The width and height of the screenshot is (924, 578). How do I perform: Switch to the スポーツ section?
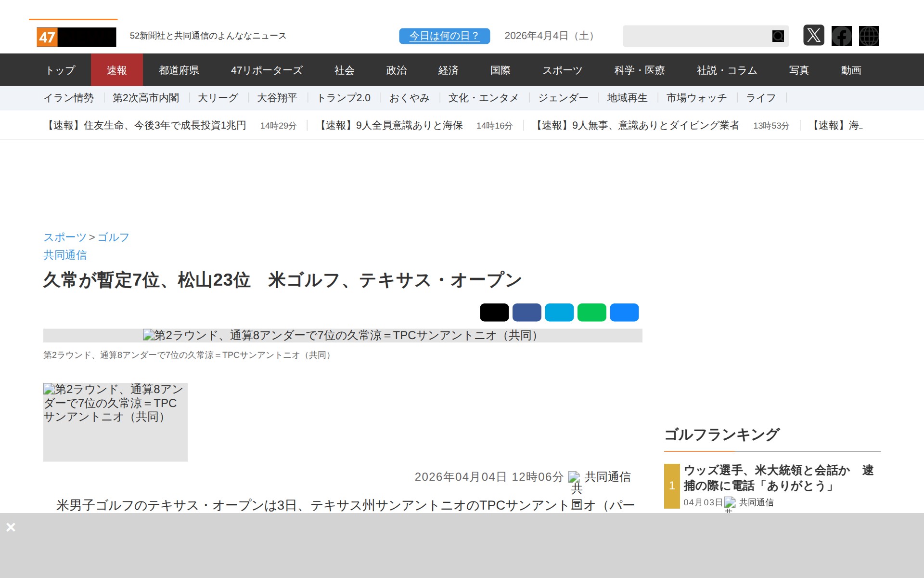tap(563, 70)
